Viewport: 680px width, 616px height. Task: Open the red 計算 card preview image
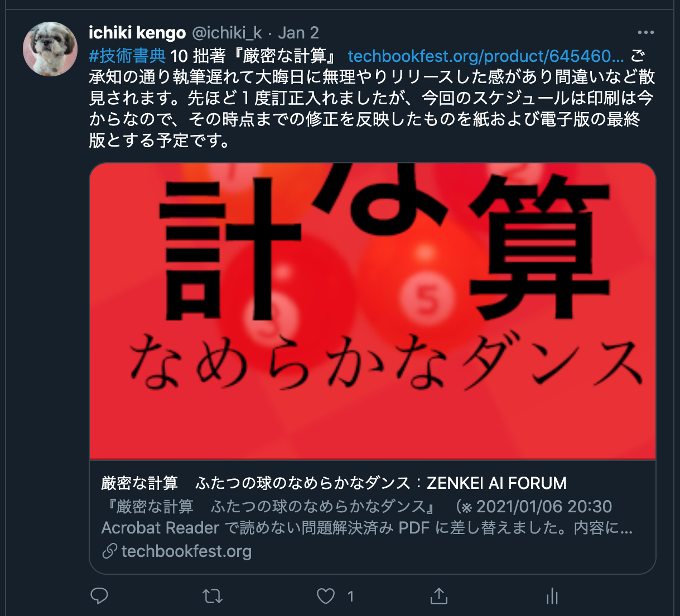pos(373,311)
